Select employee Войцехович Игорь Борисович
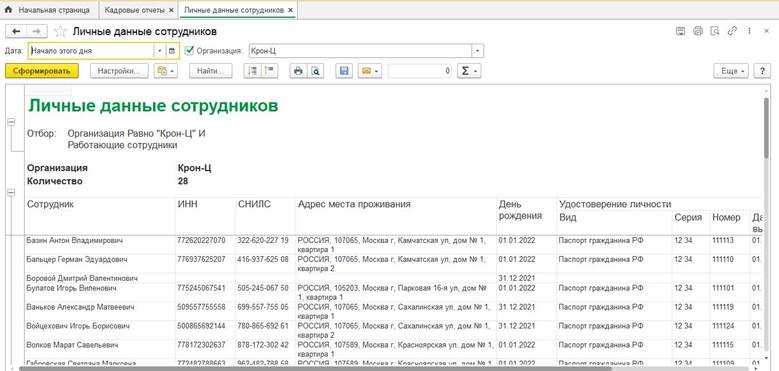This screenshot has height=371, width=779. point(78,326)
